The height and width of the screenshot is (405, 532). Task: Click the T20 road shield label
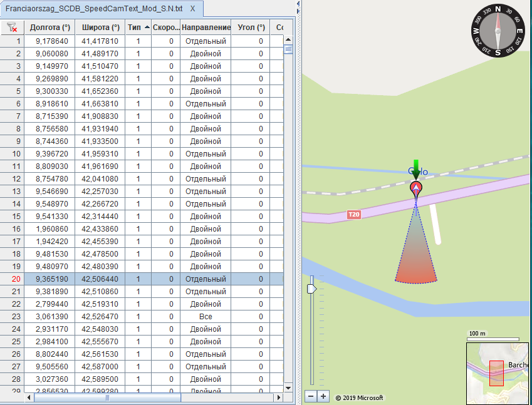pyautogui.click(x=354, y=215)
